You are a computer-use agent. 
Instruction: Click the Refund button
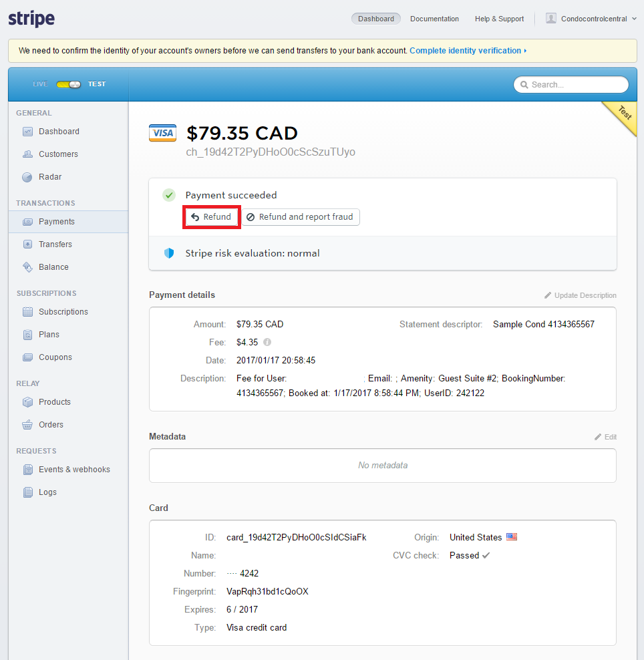coord(211,217)
